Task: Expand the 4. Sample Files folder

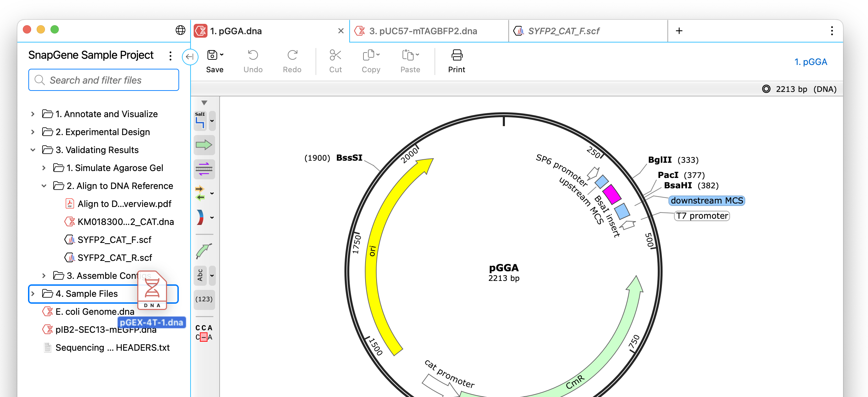Action: pos(33,294)
